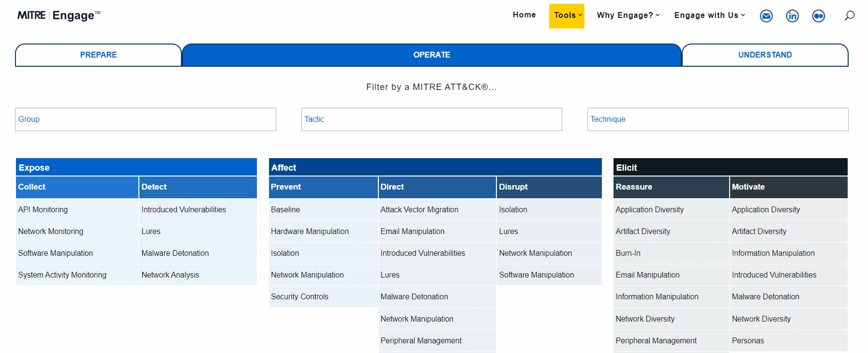This screenshot has width=868, height=353.
Task: Click the search magnifier icon
Action: 850,15
